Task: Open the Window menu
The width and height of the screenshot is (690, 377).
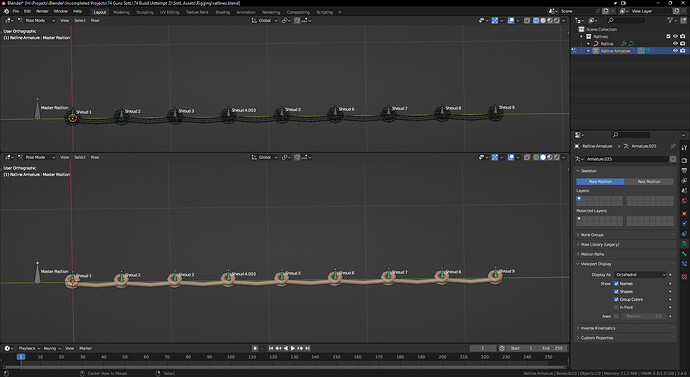Action: click(61, 11)
